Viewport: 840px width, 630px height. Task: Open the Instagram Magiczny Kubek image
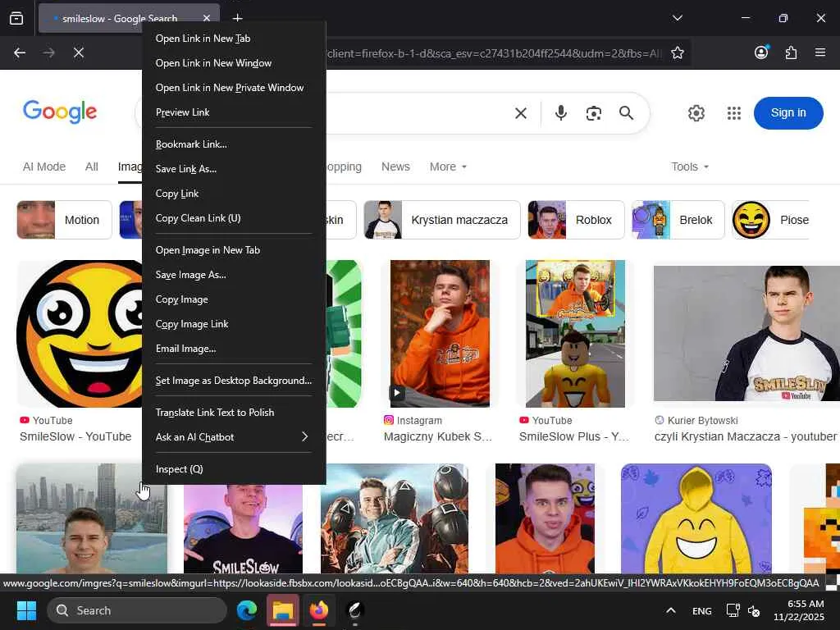coord(440,334)
